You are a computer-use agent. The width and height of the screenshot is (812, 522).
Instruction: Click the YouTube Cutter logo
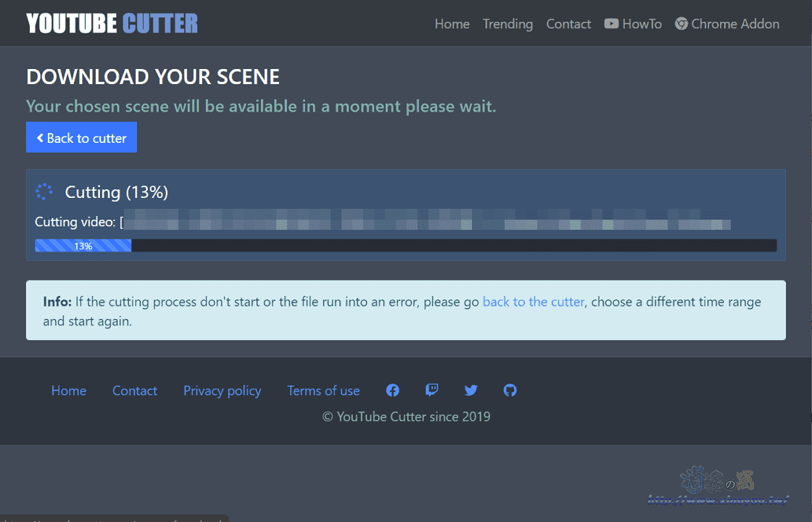pyautogui.click(x=112, y=24)
